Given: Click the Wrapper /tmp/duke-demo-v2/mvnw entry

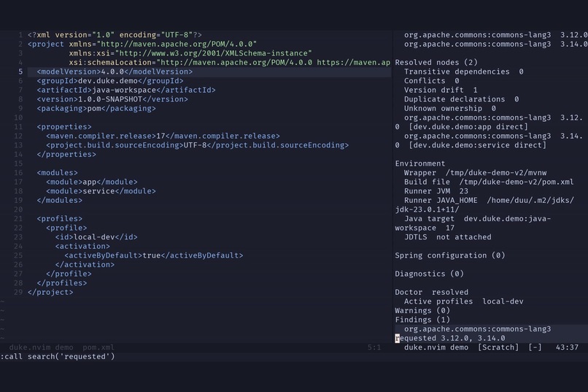Looking at the screenshot, I should (x=475, y=172).
